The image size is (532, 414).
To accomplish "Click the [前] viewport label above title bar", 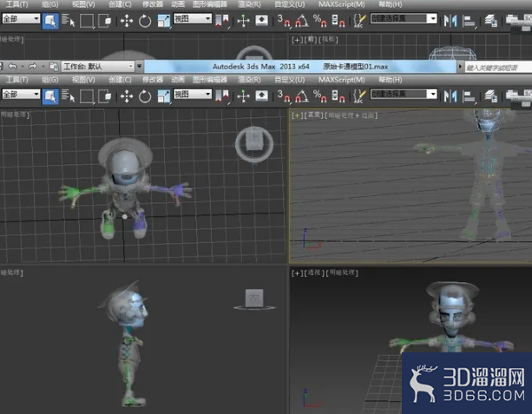I will (311, 39).
